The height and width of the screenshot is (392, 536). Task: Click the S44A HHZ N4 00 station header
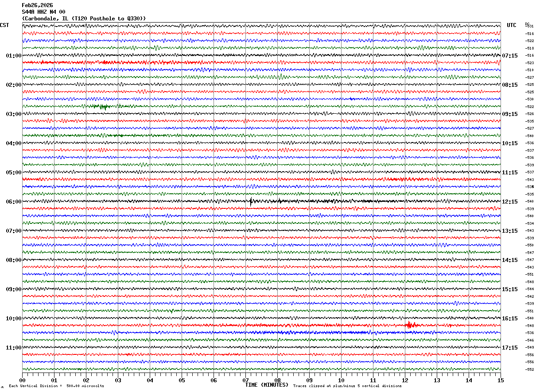click(x=44, y=12)
